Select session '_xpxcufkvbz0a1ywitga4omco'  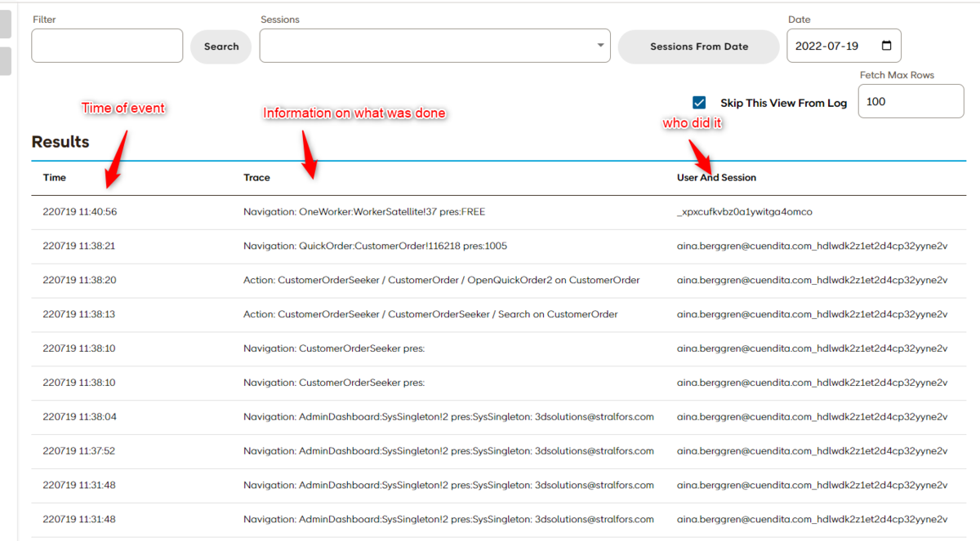coord(745,212)
